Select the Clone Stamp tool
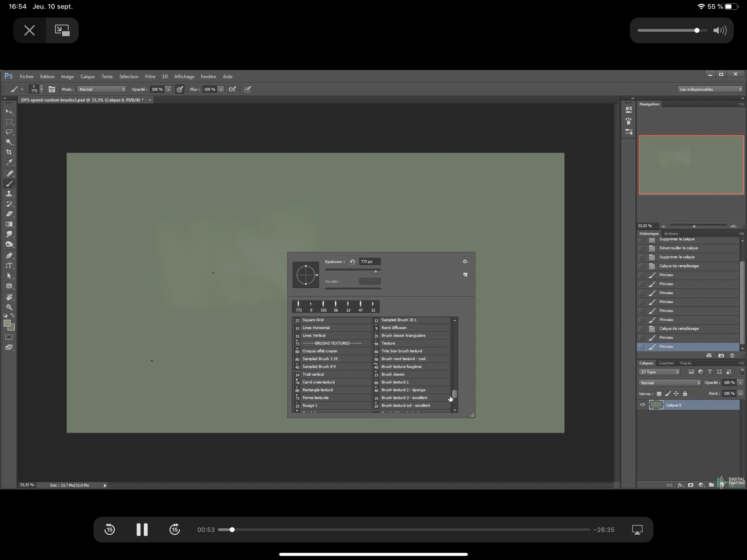This screenshot has width=747, height=560. click(9, 194)
